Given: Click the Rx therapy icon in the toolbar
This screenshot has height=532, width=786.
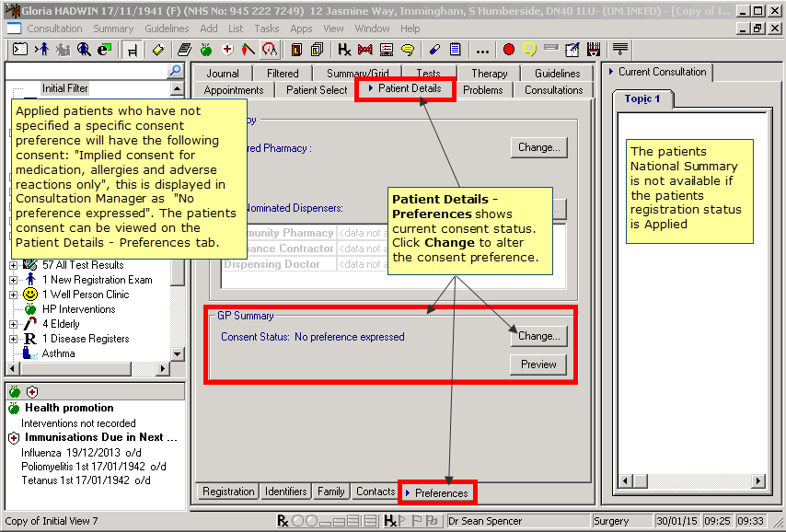Looking at the screenshot, I should [x=343, y=50].
